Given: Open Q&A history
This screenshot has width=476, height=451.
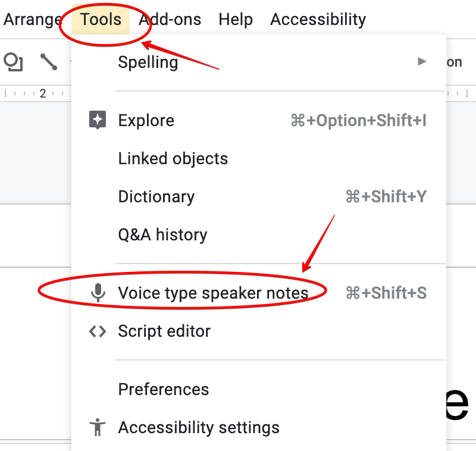Looking at the screenshot, I should coord(162,235).
